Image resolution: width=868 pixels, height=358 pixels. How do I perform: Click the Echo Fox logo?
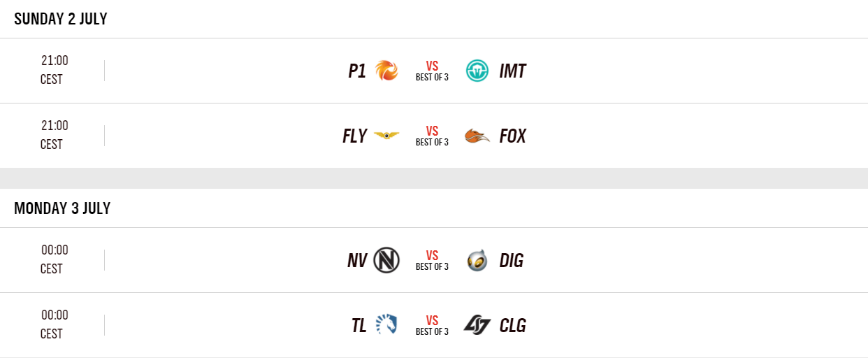tap(477, 136)
